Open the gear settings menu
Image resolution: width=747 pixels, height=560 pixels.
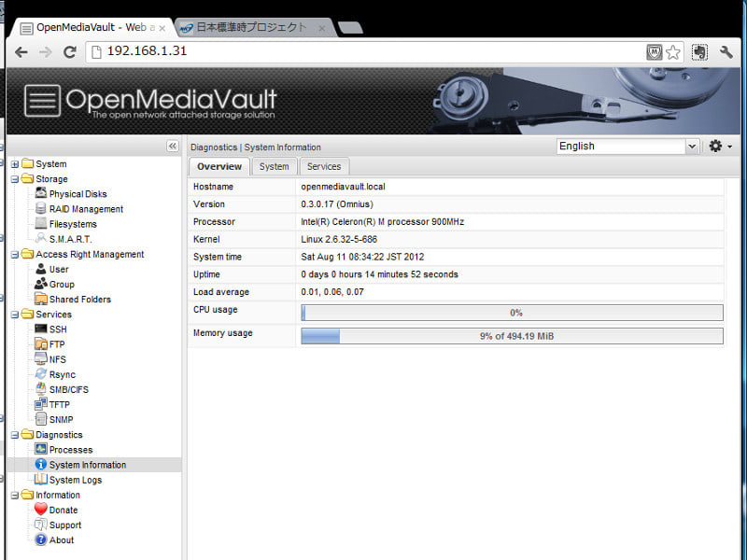click(715, 147)
